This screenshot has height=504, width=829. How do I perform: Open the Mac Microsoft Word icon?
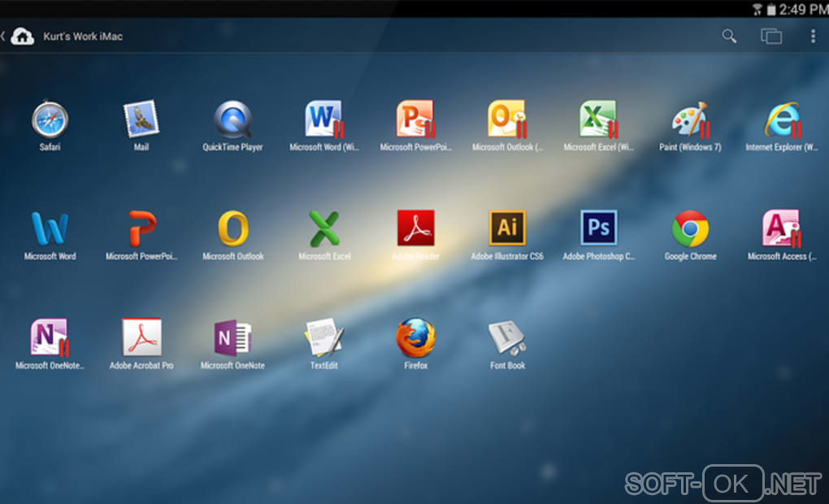[50, 228]
